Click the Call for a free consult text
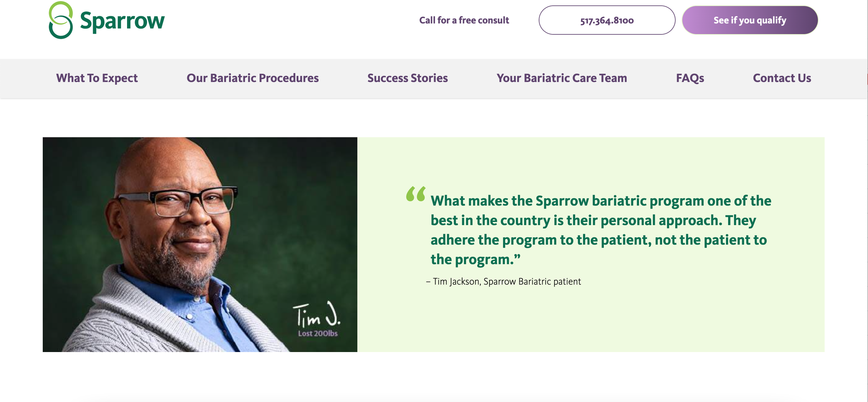Screen dimensions: 868x402 tap(464, 20)
